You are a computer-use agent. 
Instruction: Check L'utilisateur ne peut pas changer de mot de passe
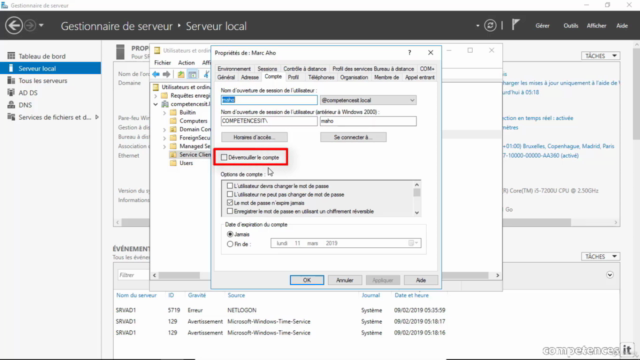click(230, 194)
